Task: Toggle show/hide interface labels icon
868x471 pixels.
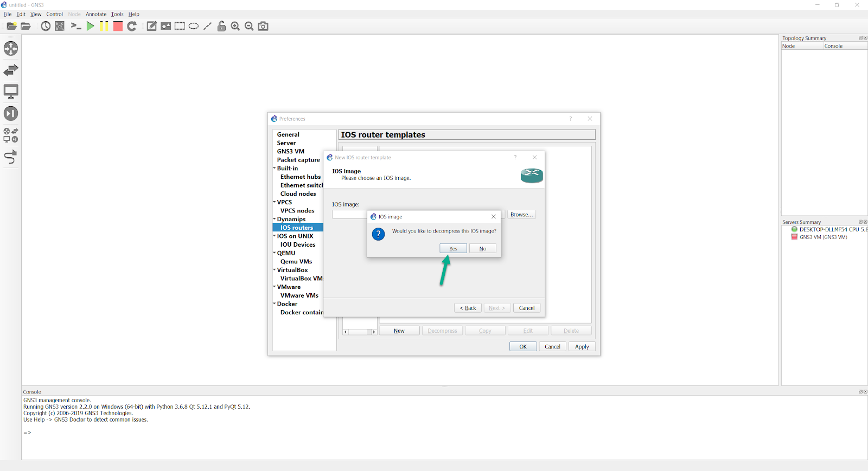Action: [x=60, y=26]
